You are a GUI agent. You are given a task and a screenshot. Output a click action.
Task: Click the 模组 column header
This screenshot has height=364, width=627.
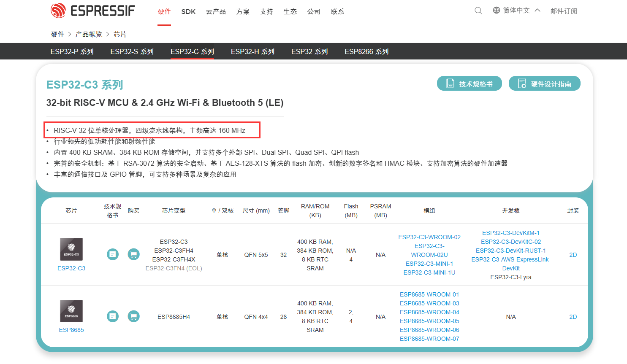[x=429, y=210]
